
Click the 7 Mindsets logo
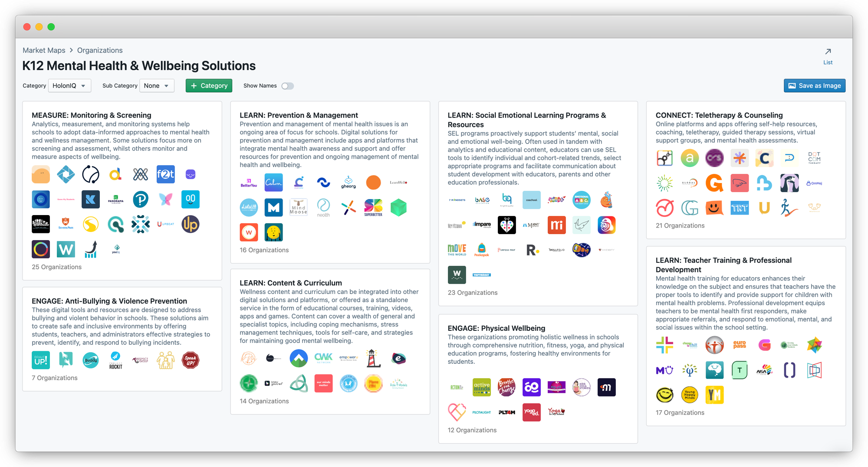457,200
